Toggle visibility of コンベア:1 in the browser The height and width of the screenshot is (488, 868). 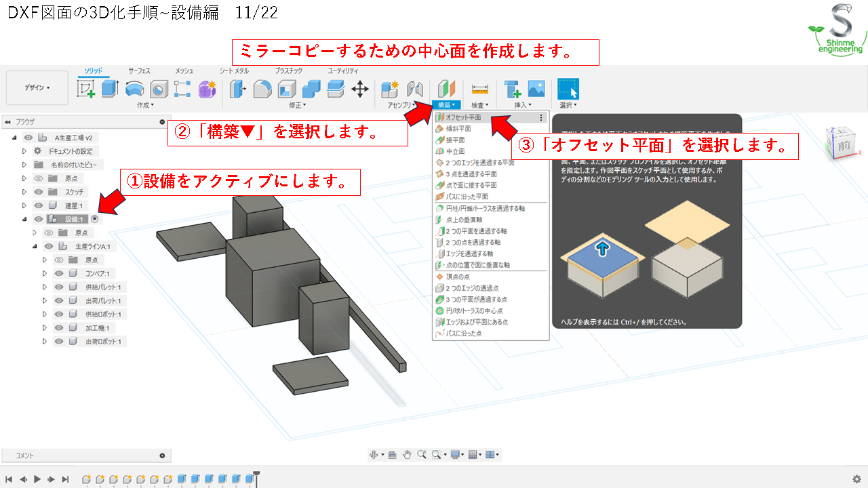58,273
